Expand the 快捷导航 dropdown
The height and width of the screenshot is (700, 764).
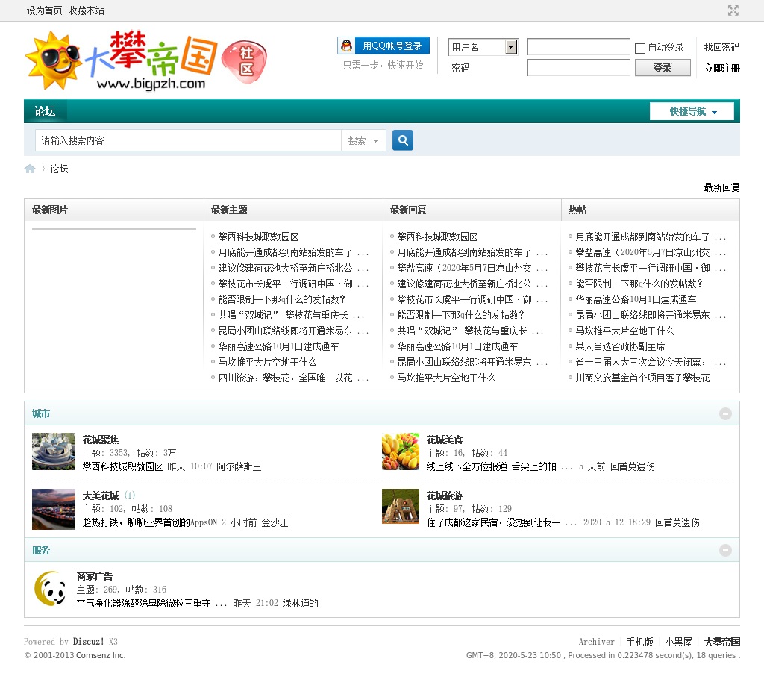[x=692, y=112]
